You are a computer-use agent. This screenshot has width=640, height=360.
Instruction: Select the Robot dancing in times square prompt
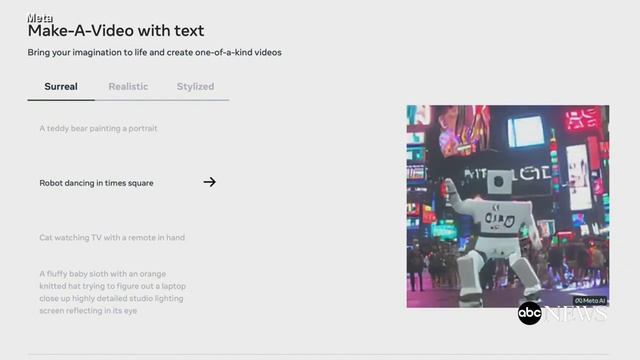pos(96,183)
